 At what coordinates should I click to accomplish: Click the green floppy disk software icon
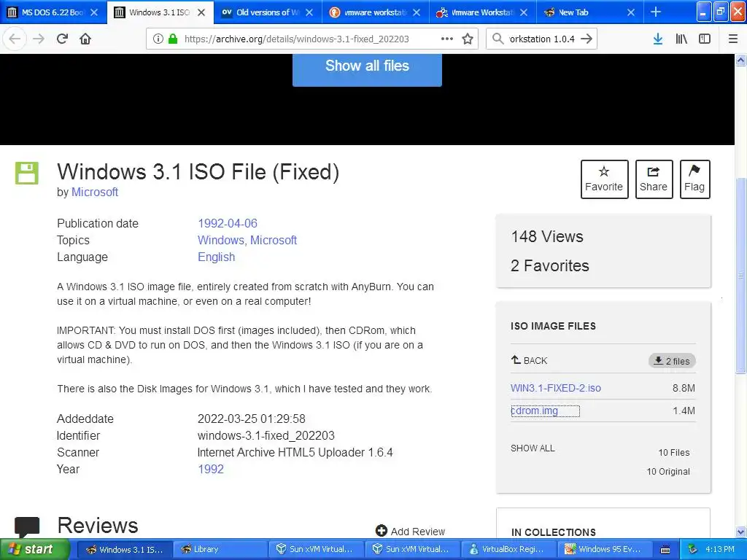(27, 173)
